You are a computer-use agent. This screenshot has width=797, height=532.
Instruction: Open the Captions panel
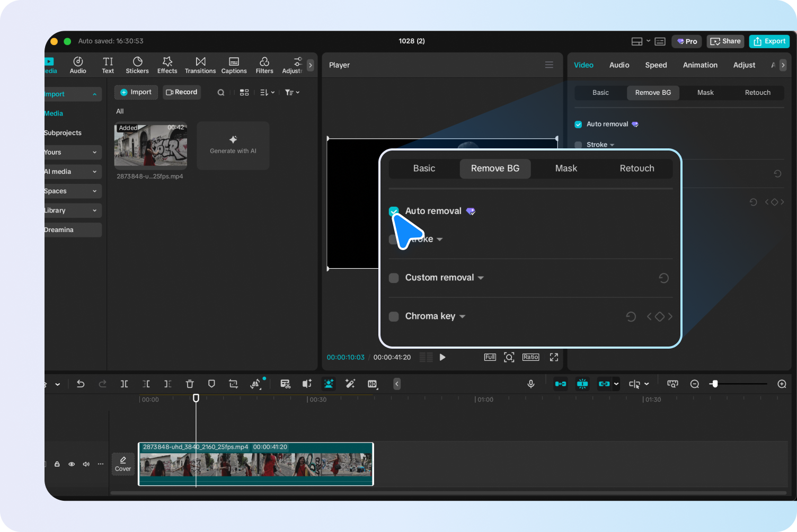click(x=234, y=65)
